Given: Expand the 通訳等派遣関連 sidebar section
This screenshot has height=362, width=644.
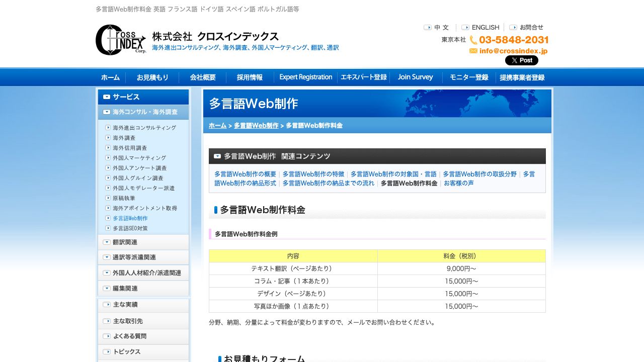Looking at the screenshot, I should tap(143, 257).
